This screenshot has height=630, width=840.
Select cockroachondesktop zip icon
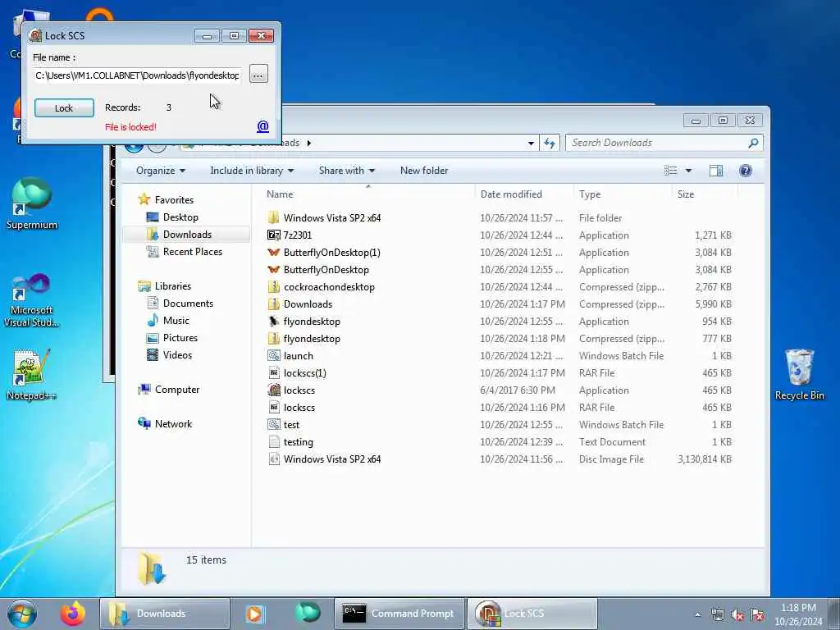(273, 286)
